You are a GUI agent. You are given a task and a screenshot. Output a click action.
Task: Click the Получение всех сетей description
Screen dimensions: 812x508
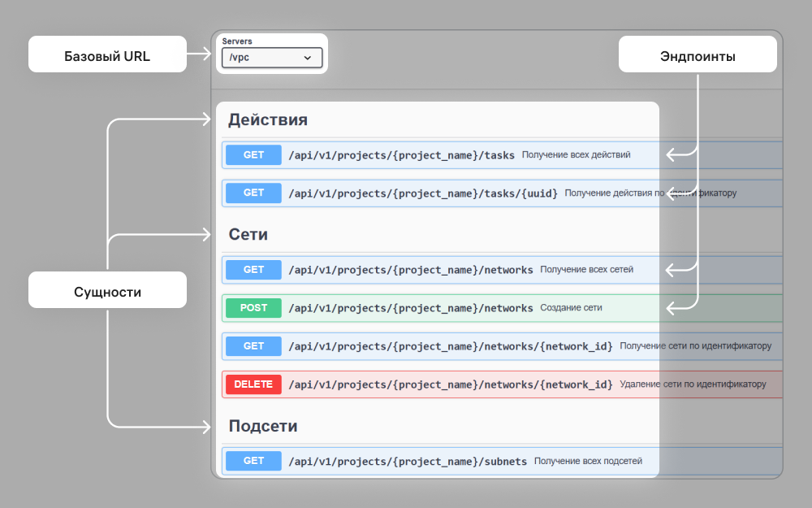[586, 270]
